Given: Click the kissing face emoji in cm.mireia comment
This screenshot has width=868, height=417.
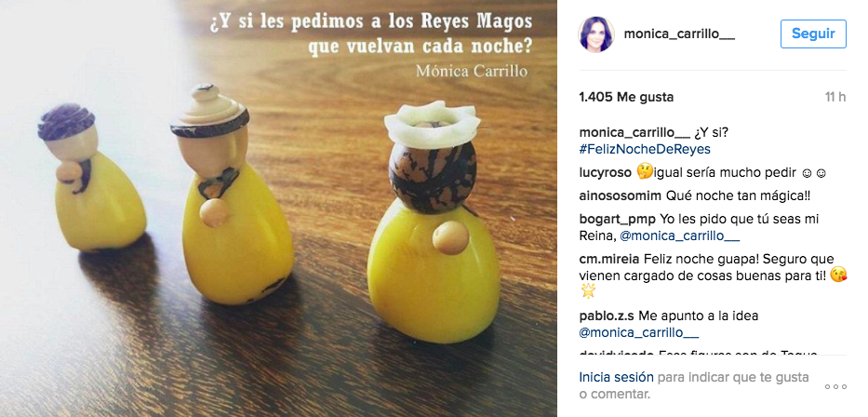Looking at the screenshot, I should [839, 275].
